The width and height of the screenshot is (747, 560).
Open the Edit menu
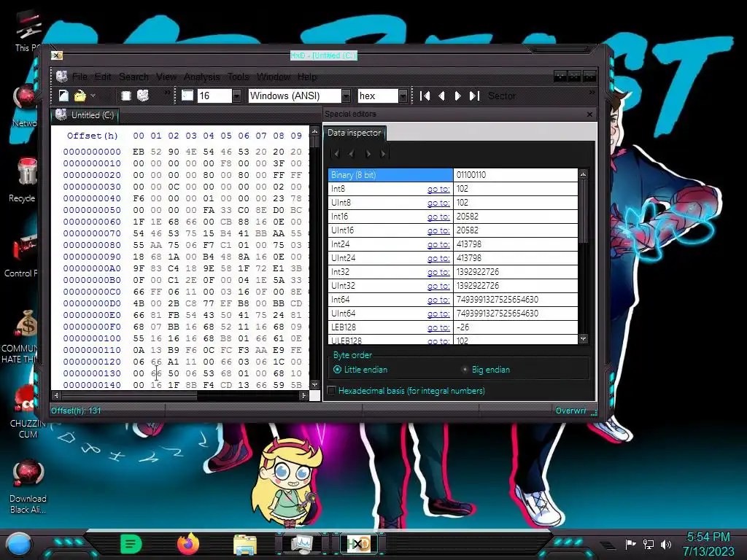[x=103, y=77]
